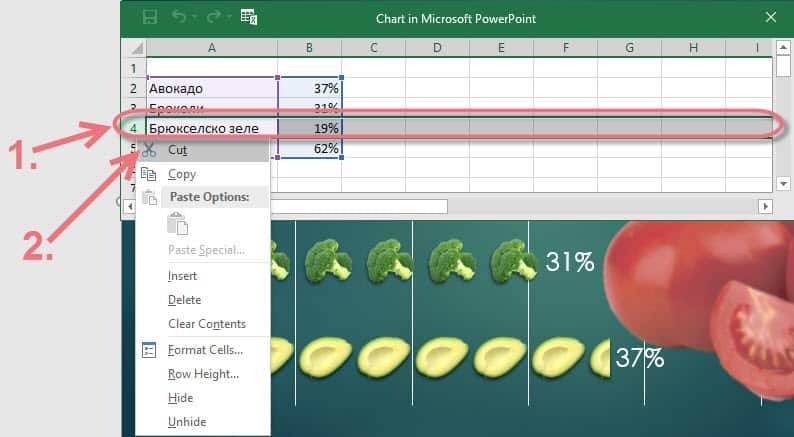
Task: Choose Clear Contents from the context menu
Action: (x=203, y=324)
